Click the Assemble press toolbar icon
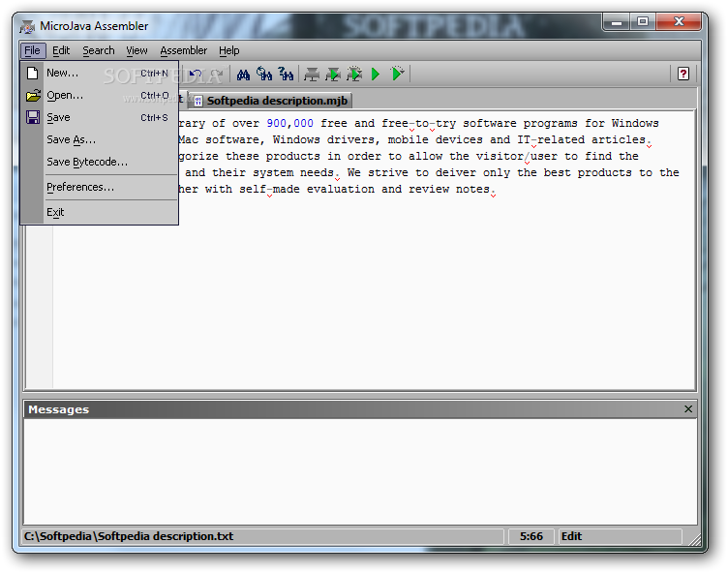The width and height of the screenshot is (728, 573). (x=312, y=74)
